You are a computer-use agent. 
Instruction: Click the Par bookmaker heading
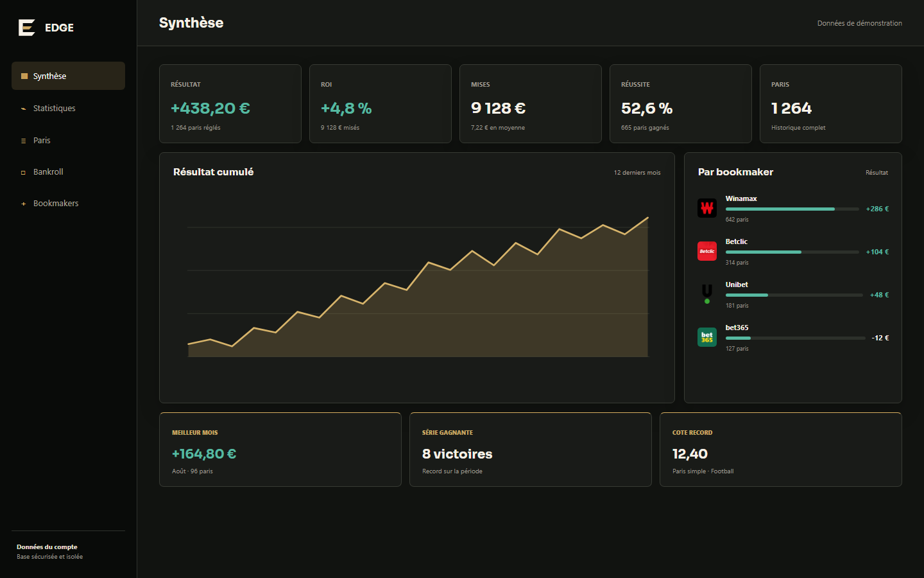point(735,172)
